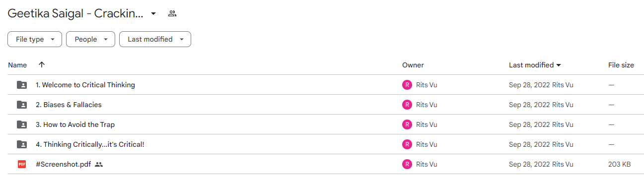The width and height of the screenshot is (644, 187).
Task: Expand the folder title dropdown arrow
Action: [153, 14]
